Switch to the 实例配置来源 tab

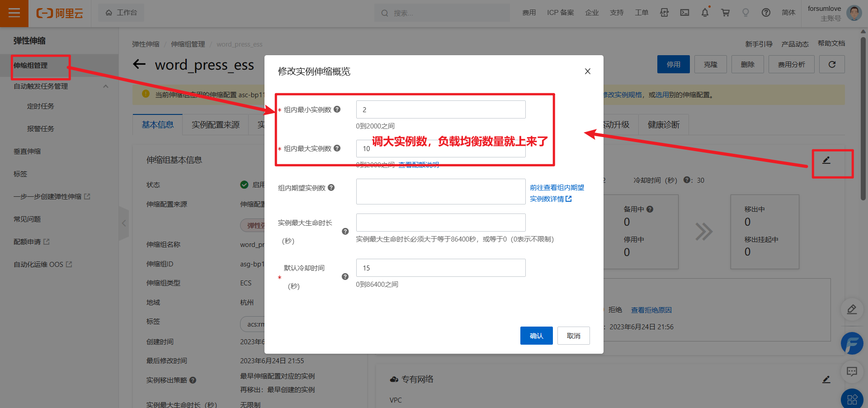click(215, 125)
